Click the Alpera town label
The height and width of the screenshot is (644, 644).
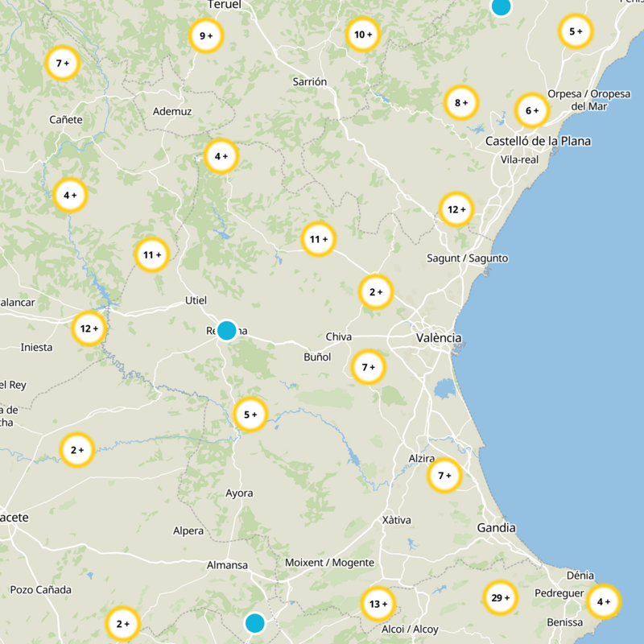coord(188,531)
